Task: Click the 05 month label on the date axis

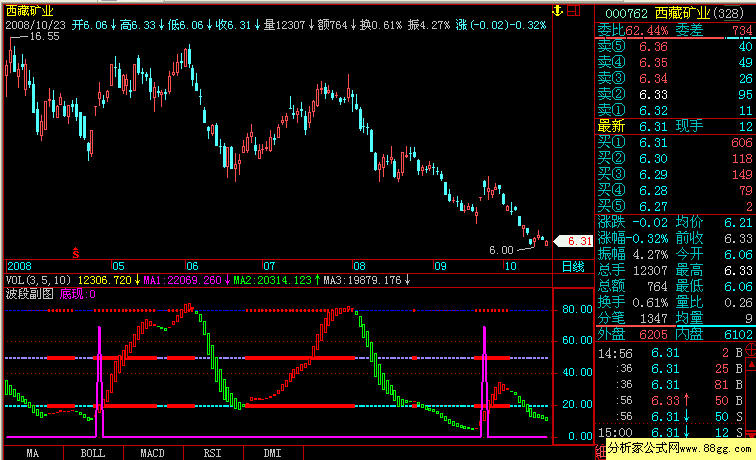Action: [119, 266]
